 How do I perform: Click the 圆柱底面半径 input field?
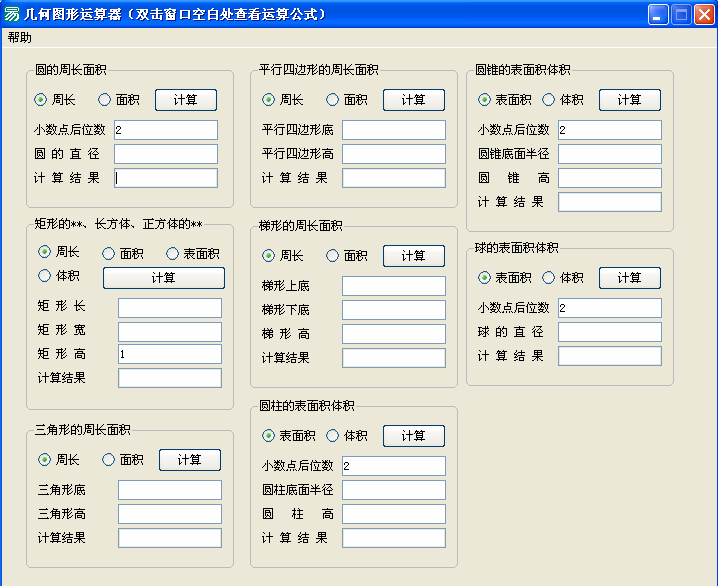tap(394, 490)
